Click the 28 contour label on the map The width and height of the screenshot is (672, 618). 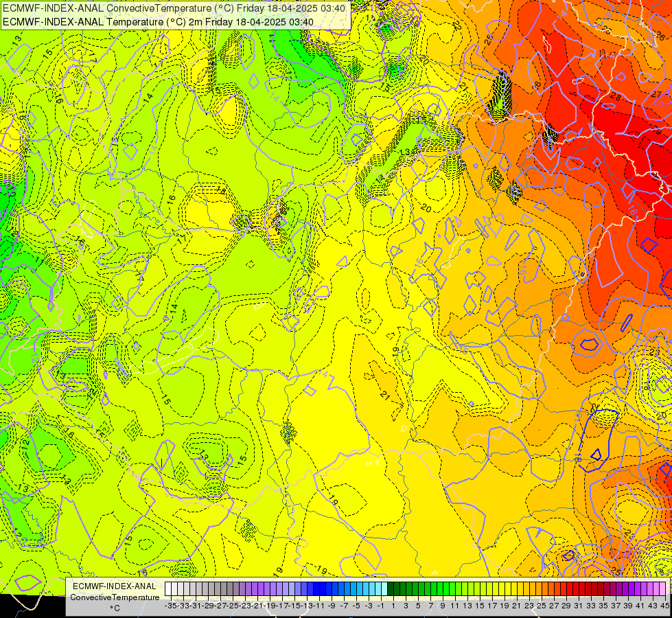pyautogui.click(x=615, y=97)
